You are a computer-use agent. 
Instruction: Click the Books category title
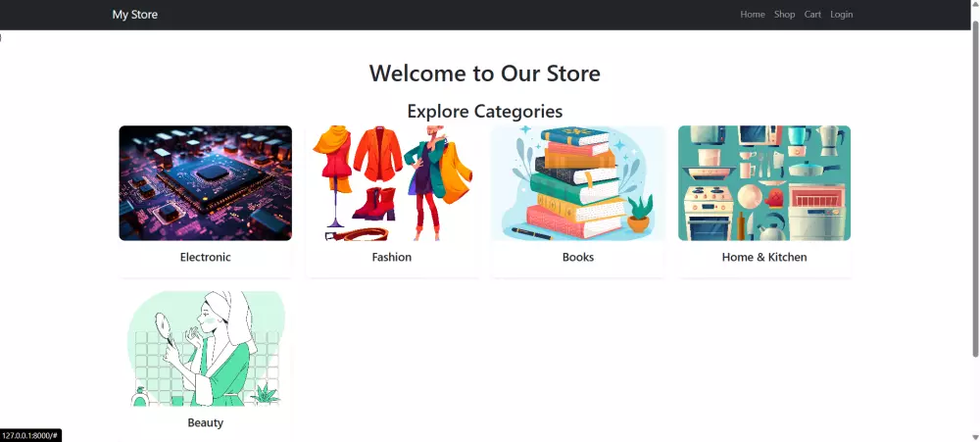pyautogui.click(x=578, y=257)
